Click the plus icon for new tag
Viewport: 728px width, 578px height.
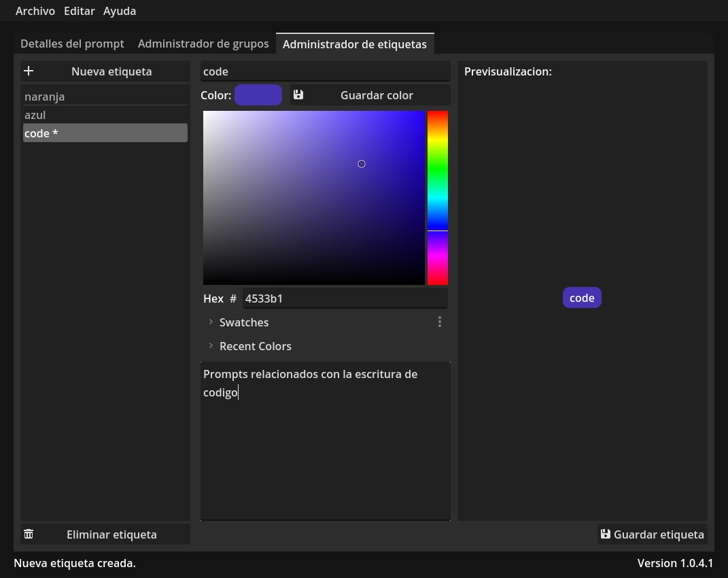click(x=29, y=71)
